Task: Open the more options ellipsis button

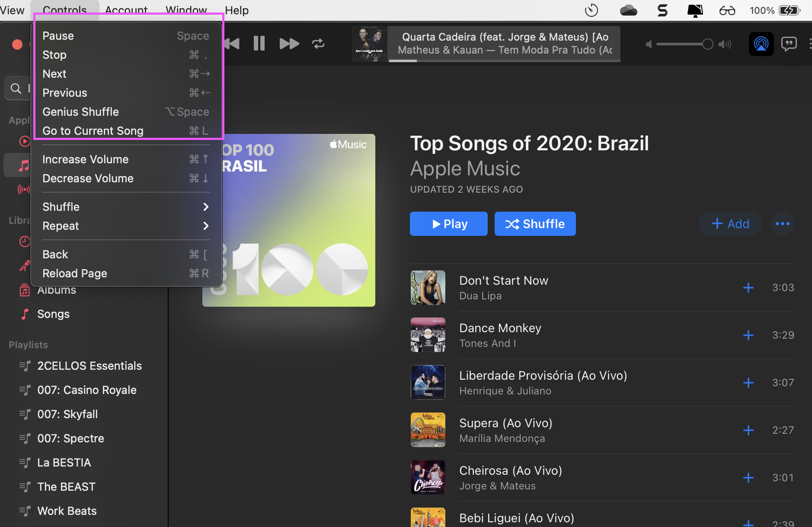Action: click(x=782, y=224)
